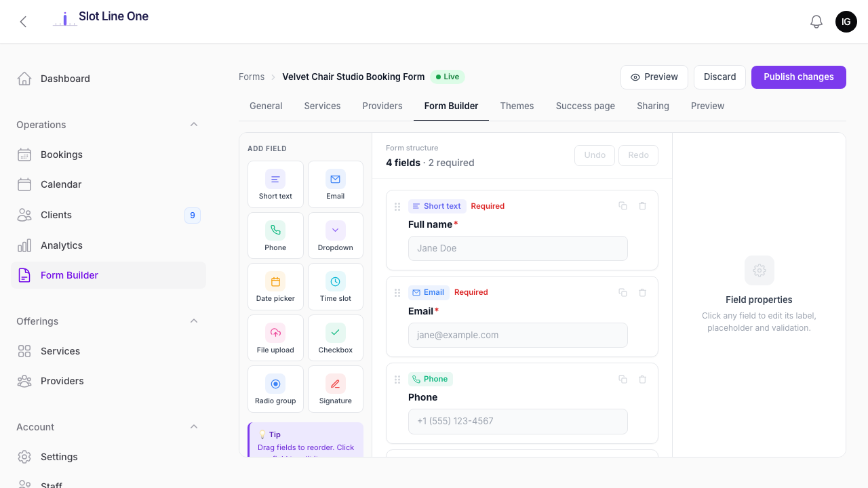This screenshot has height=488, width=868.
Task: Click the Field properties gear icon
Action: click(759, 270)
